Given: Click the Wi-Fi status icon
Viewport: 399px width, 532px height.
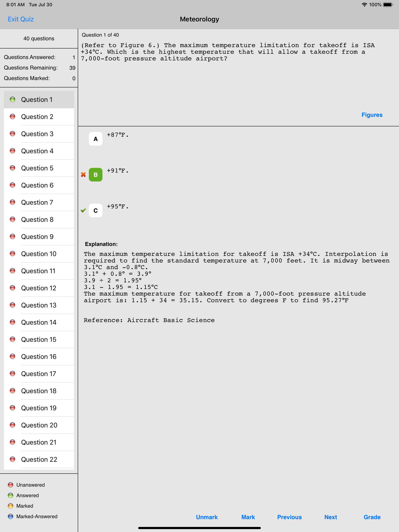Looking at the screenshot, I should pos(364,4).
